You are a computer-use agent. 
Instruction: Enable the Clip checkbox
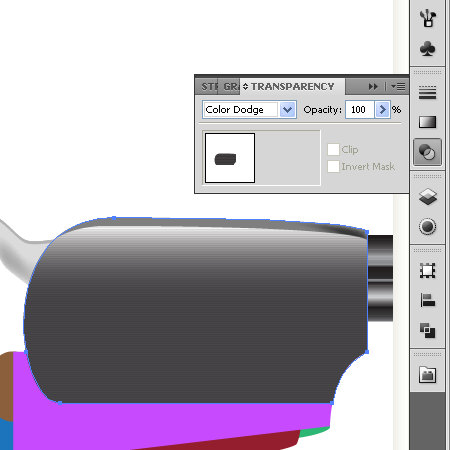(x=333, y=149)
